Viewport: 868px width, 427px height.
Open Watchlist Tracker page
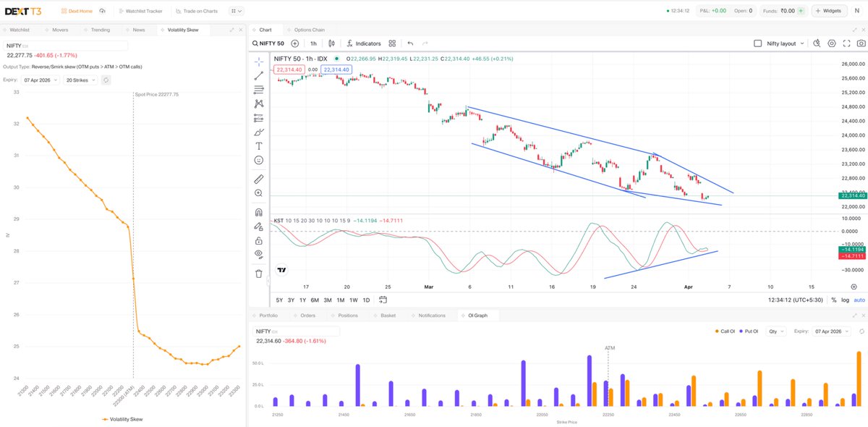(x=140, y=11)
